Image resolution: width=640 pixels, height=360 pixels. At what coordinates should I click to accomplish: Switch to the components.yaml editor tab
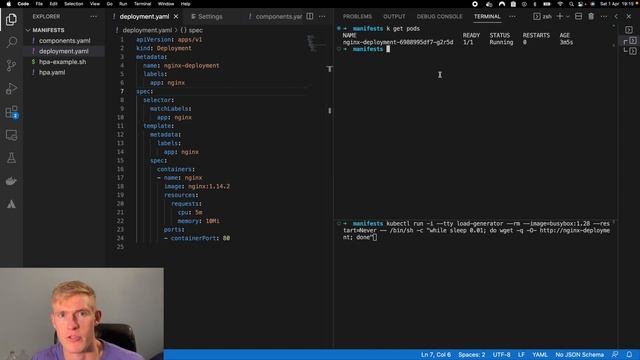coord(276,16)
